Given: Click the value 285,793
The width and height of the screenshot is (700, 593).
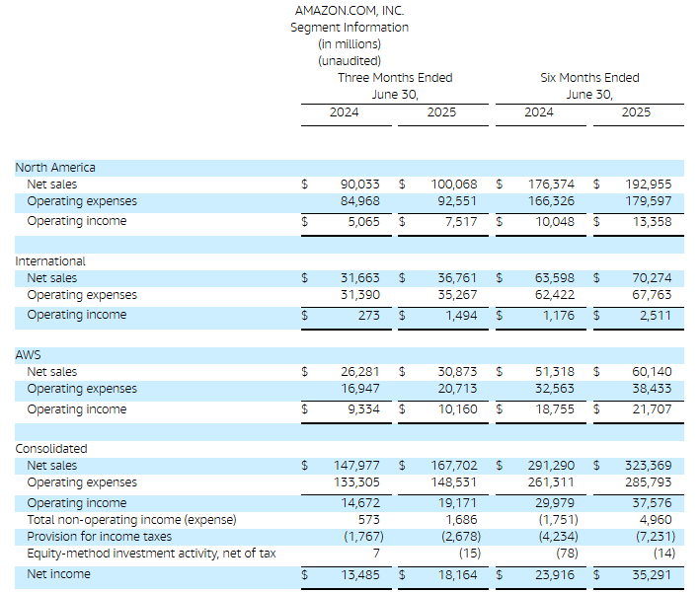Looking at the screenshot, I should (x=649, y=482).
